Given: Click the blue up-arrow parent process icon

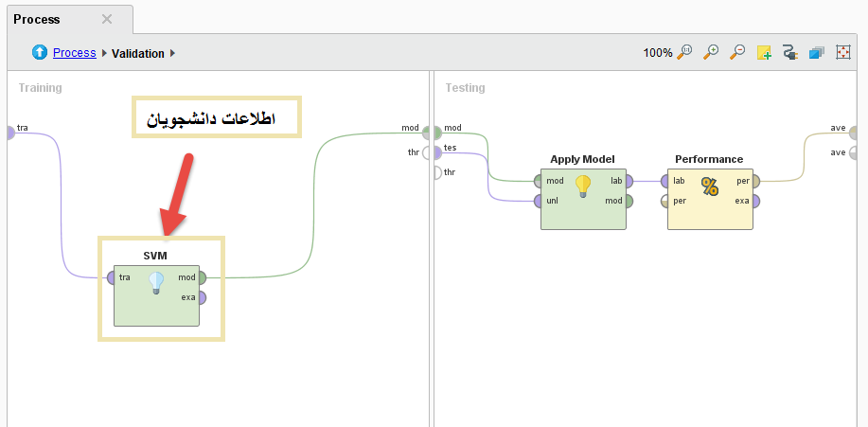Looking at the screenshot, I should click(40, 53).
